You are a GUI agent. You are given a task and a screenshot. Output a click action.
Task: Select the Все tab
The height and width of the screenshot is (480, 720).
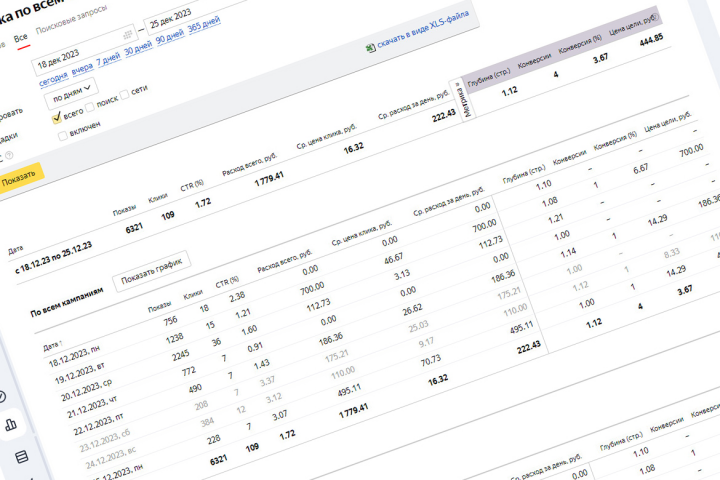coord(21,38)
